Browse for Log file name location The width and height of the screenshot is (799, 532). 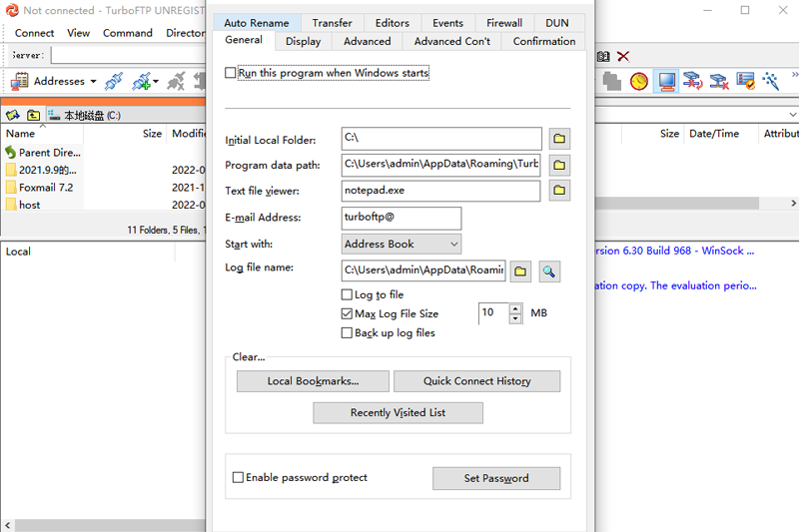pos(520,271)
